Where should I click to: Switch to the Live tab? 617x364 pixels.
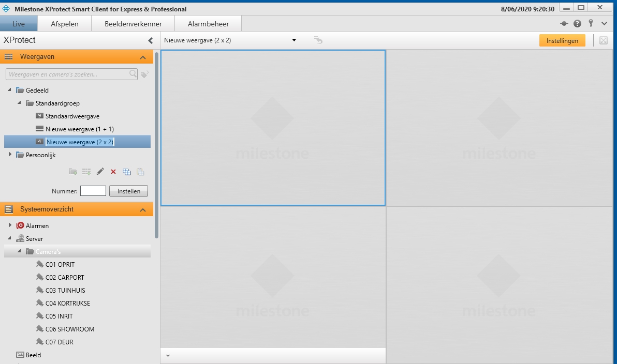coord(19,24)
